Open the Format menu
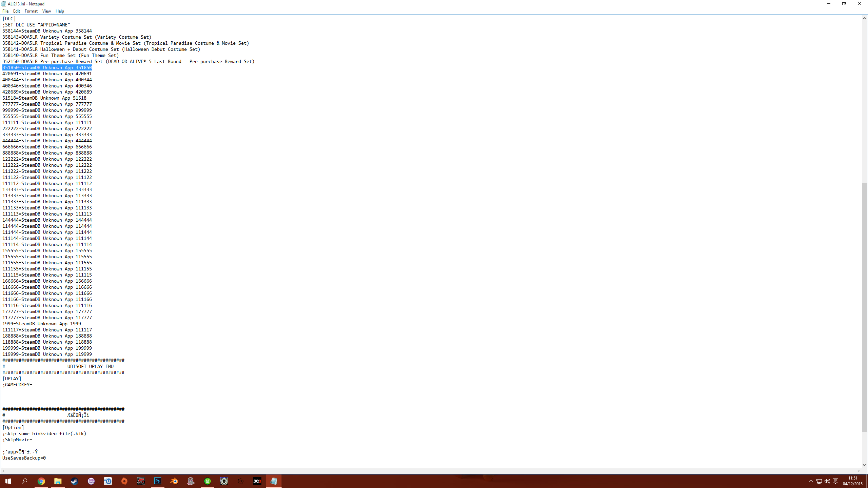The image size is (868, 488). coord(31,11)
